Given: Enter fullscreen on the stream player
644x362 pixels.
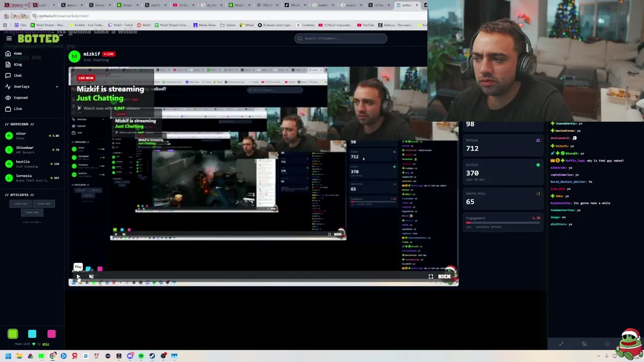Looking at the screenshot, I should tap(431, 277).
